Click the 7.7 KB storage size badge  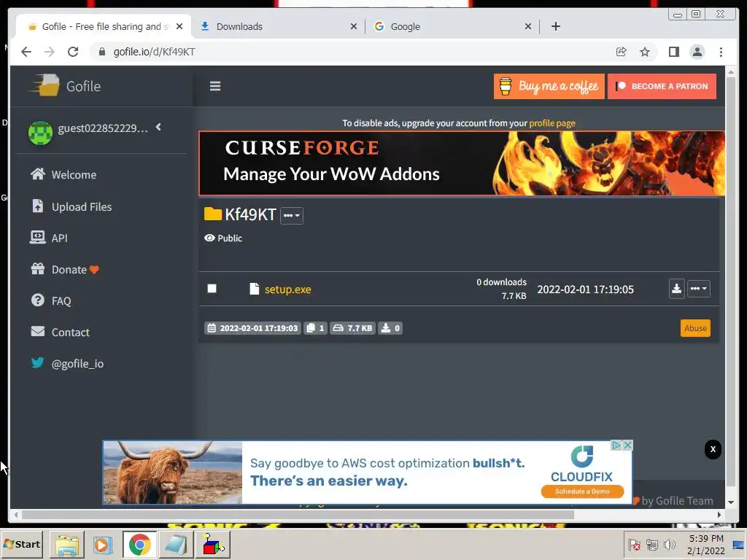coord(352,328)
